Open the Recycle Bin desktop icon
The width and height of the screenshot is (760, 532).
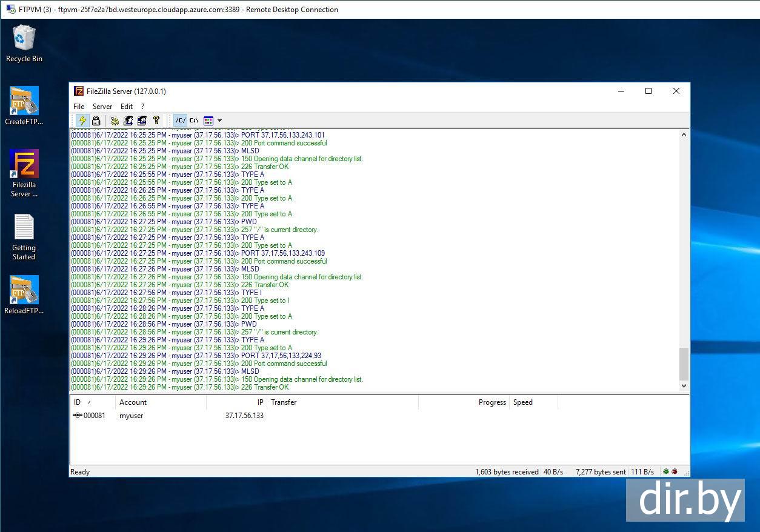point(24,39)
